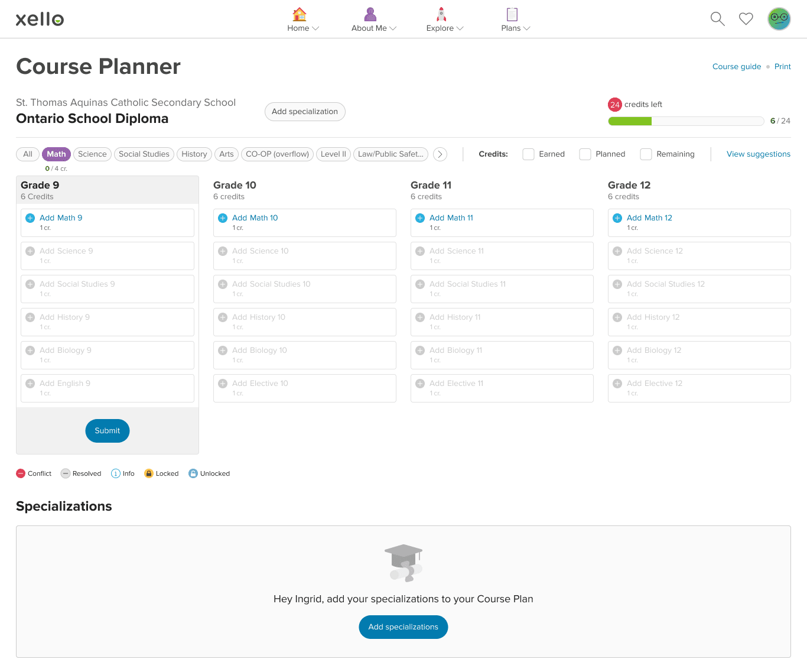This screenshot has width=807, height=672.
Task: Click plus icon for Add Math 9
Action: pyautogui.click(x=30, y=218)
